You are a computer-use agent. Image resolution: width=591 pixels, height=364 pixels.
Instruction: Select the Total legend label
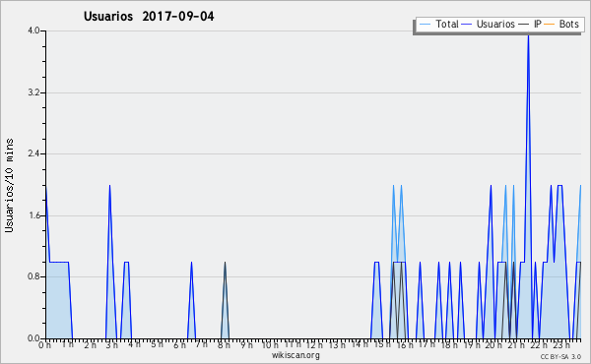click(447, 24)
